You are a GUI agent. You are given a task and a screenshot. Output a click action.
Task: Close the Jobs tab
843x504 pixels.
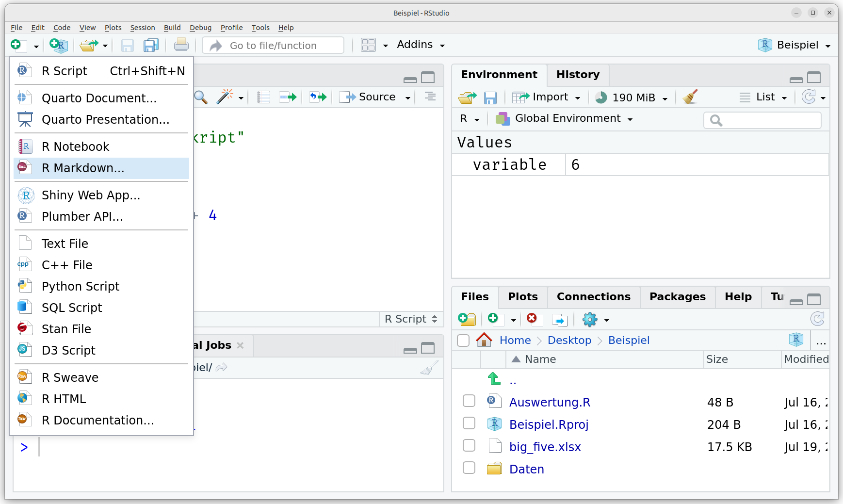click(240, 345)
